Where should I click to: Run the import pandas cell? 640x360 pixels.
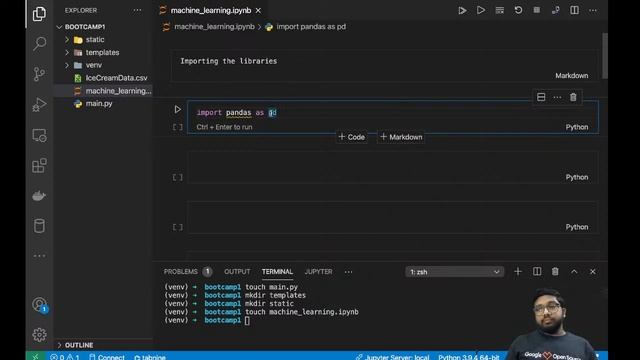point(178,109)
